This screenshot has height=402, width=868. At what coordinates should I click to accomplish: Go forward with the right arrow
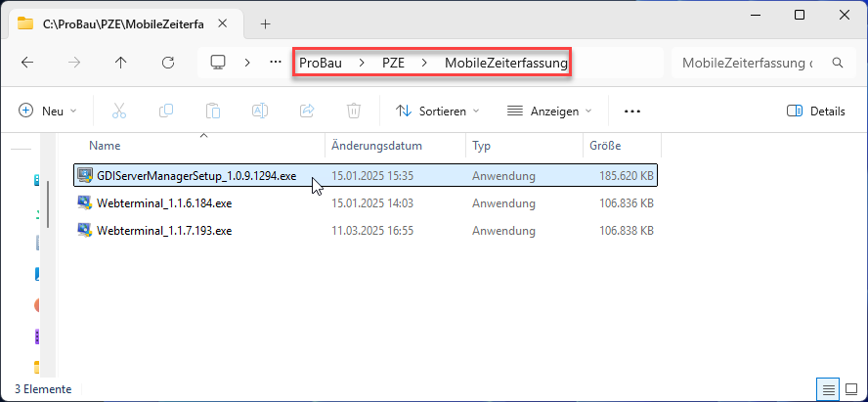(73, 63)
